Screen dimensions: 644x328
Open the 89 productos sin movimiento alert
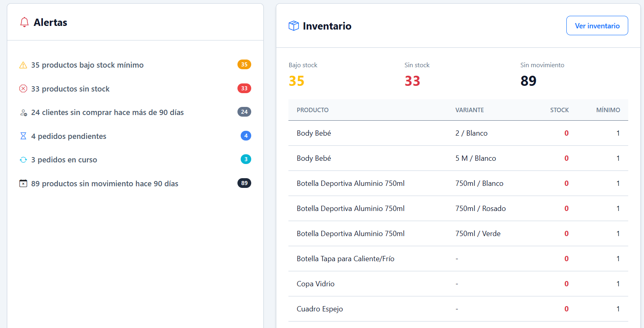135,183
